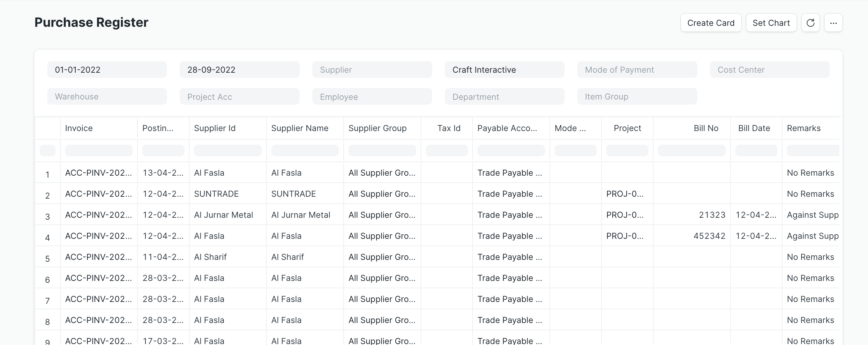Image resolution: width=868 pixels, height=345 pixels.
Task: Open the Item Group filter dropdown
Action: tap(637, 97)
